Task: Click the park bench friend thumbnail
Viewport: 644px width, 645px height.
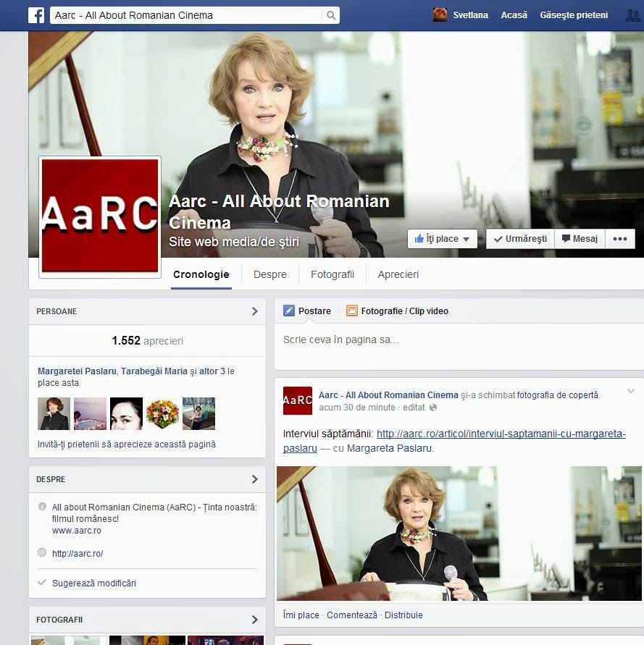Action: coord(199,414)
